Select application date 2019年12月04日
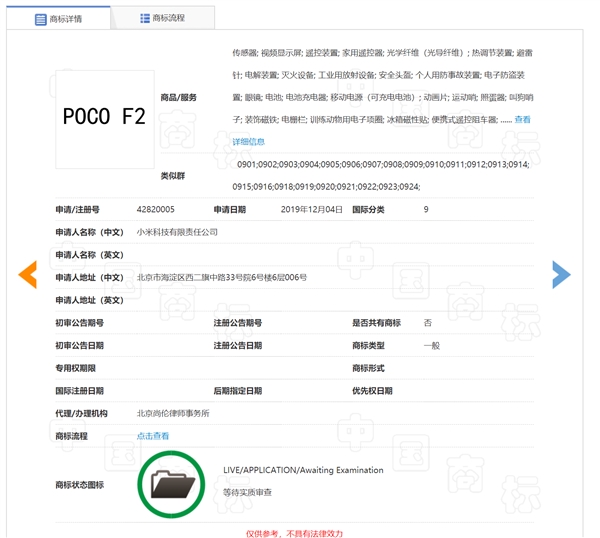The height and width of the screenshot is (538, 600). pyautogui.click(x=311, y=209)
